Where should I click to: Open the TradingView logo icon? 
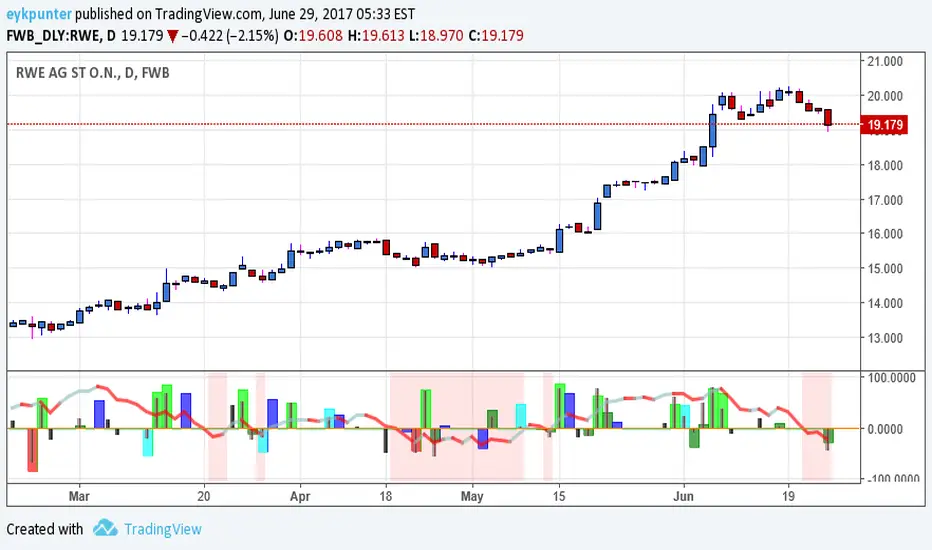coord(105,528)
